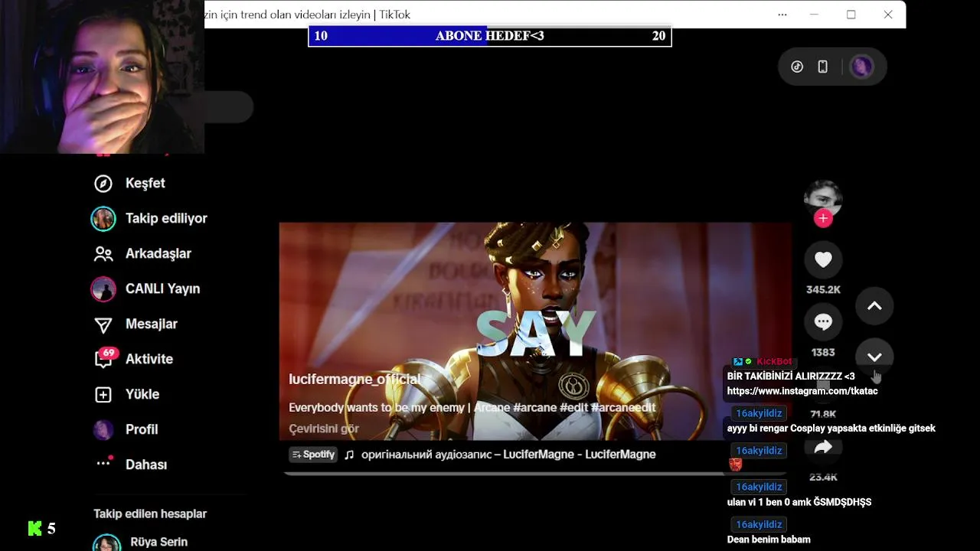
Task: Open the #edit hashtag in caption
Action: [x=573, y=408]
